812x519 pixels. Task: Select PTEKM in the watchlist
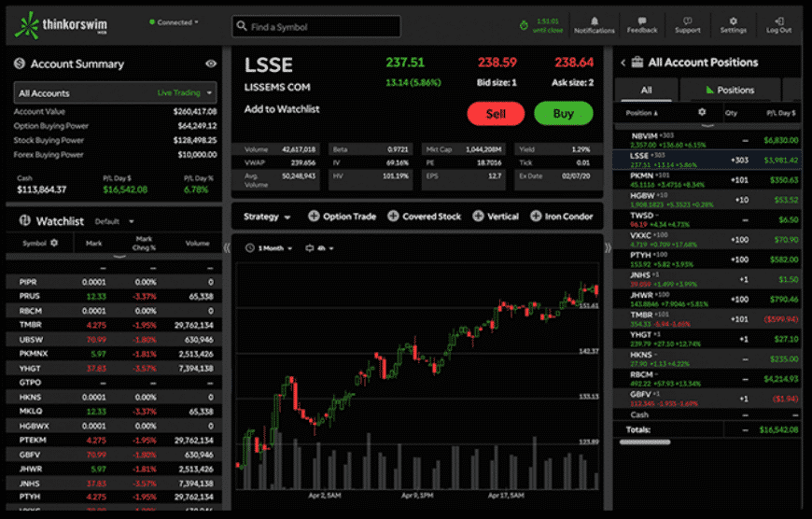click(x=115, y=441)
